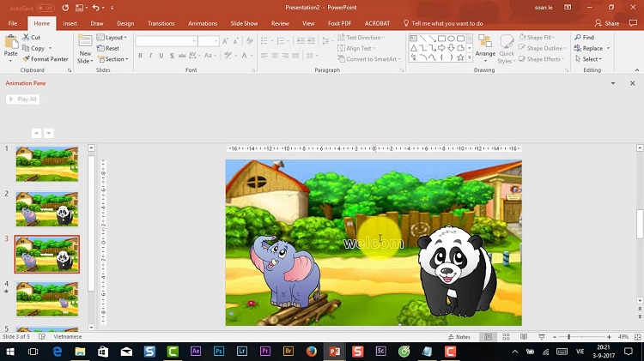Image resolution: width=644 pixels, height=361 pixels.
Task: Click the Notes button in status bar
Action: coord(459,337)
